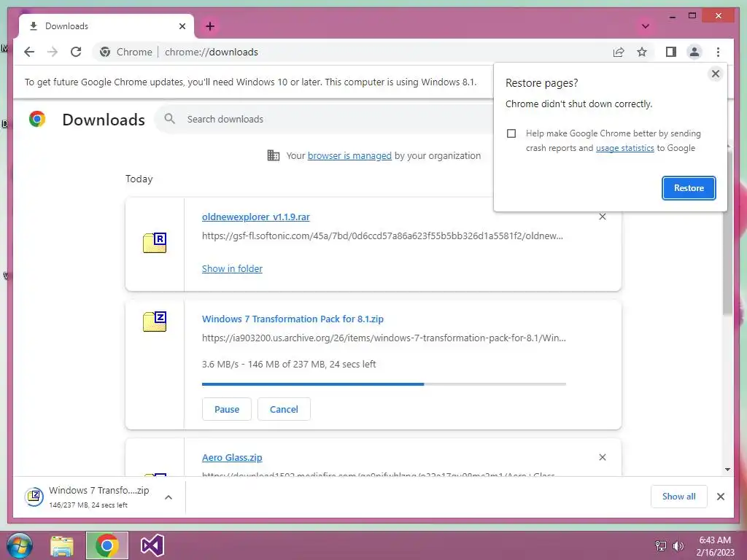The image size is (747, 560).
Task: Open the tab search dropdown arrow
Action: pos(646,26)
